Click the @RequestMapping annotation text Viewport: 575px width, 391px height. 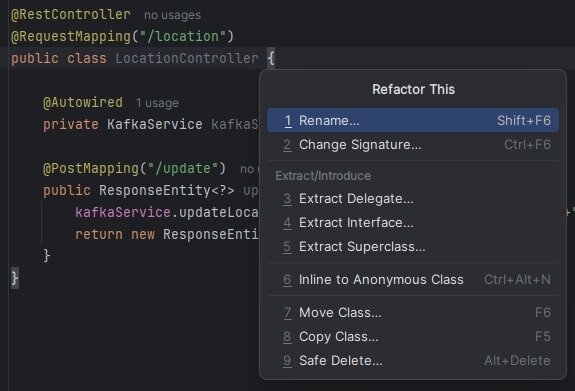pyautogui.click(x=71, y=36)
